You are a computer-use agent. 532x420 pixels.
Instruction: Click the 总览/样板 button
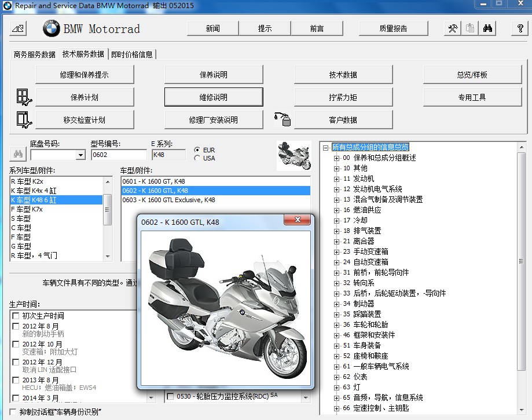pyautogui.click(x=472, y=75)
